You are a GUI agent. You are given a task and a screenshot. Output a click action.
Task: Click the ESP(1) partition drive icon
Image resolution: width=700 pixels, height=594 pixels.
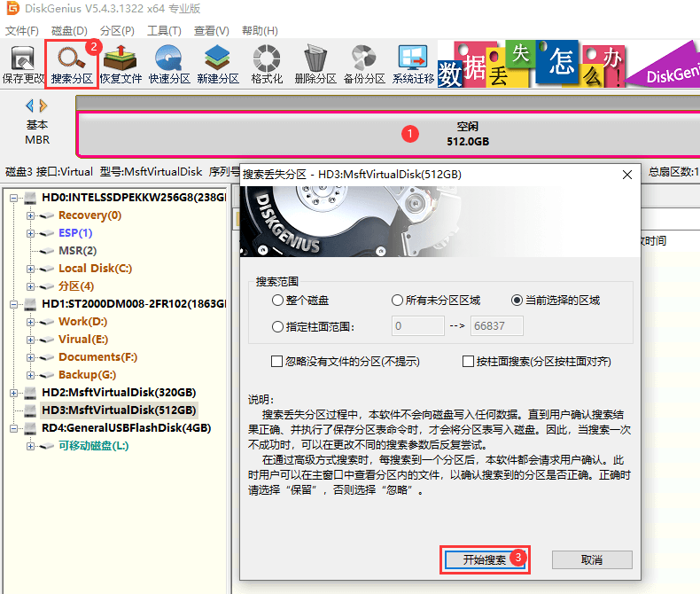click(x=46, y=233)
